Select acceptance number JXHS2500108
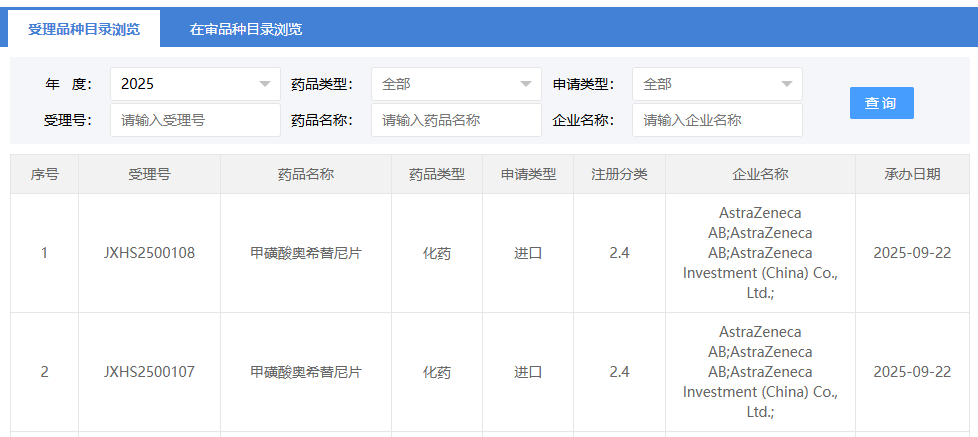Viewport: 978px width, 437px height. tap(149, 253)
